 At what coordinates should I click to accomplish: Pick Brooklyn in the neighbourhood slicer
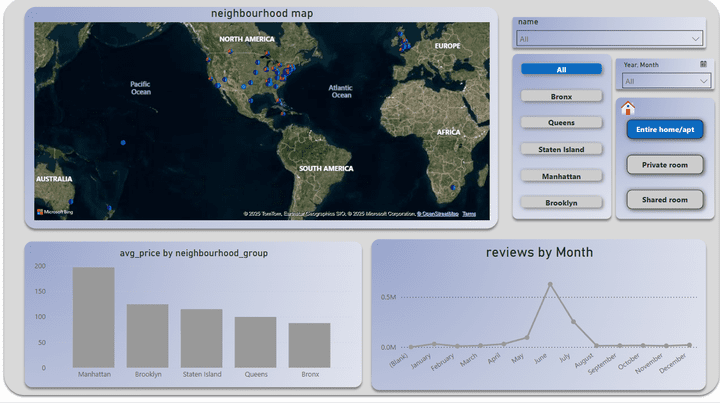pyautogui.click(x=561, y=202)
